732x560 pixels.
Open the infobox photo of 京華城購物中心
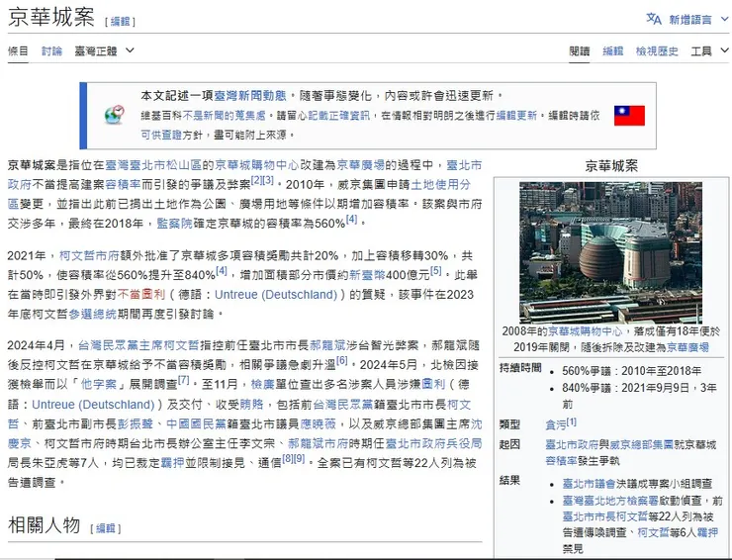(x=610, y=252)
